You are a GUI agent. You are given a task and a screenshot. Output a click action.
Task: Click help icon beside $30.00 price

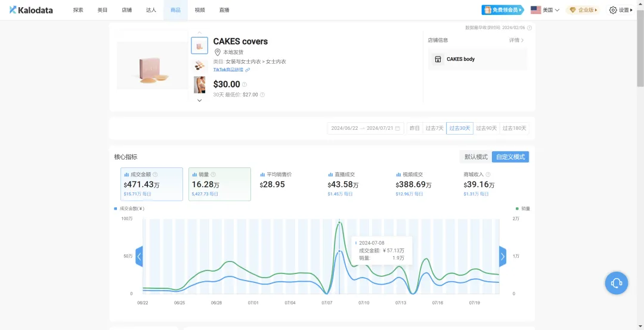pyautogui.click(x=244, y=85)
